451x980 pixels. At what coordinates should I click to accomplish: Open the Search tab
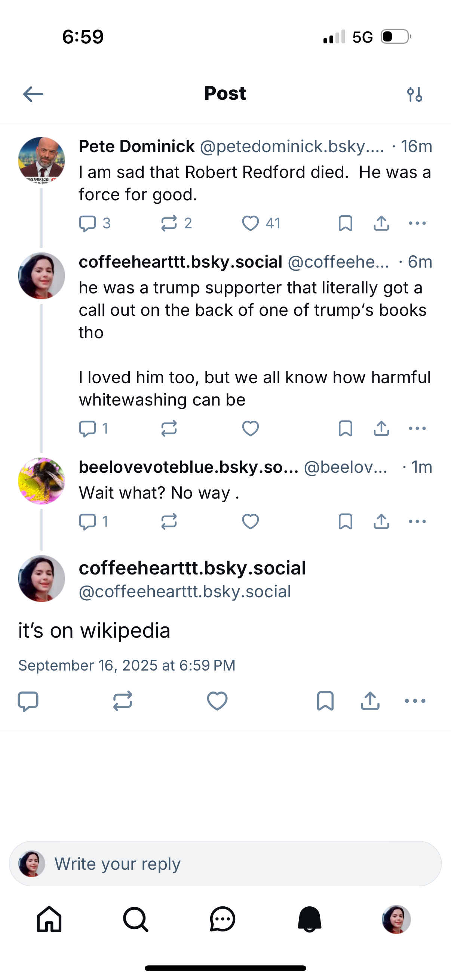point(135,919)
